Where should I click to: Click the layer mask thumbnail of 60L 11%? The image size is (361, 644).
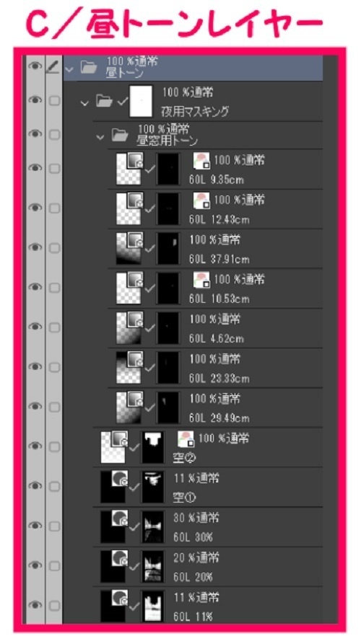tap(153, 606)
